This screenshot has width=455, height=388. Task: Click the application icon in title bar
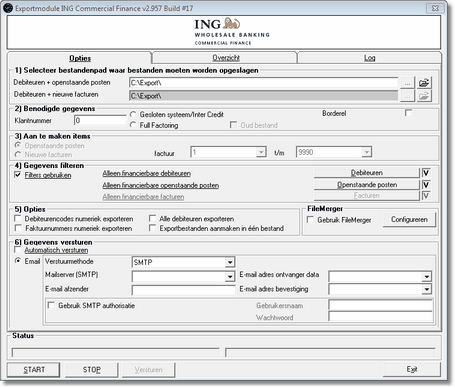(8, 8)
